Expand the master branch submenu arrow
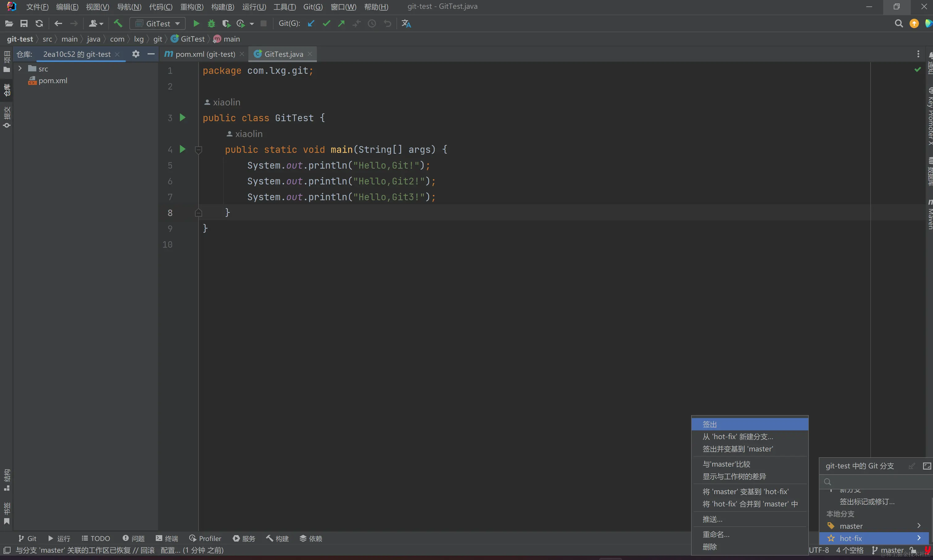The image size is (933, 560). tap(918, 526)
